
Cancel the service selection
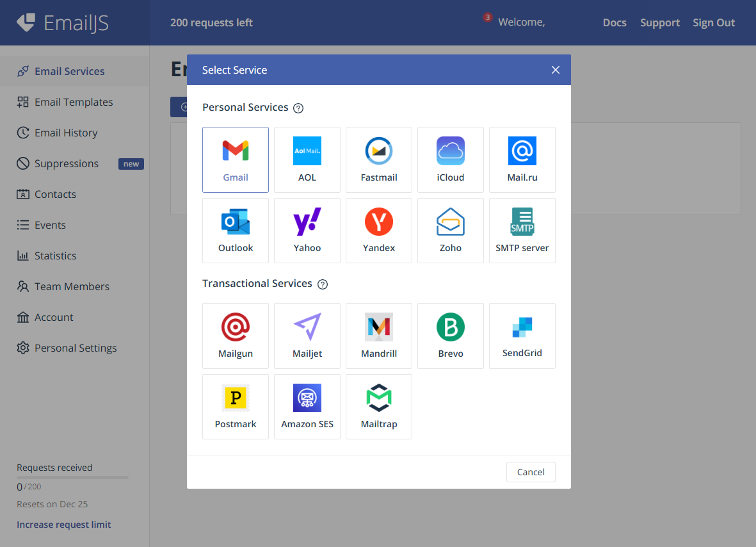point(531,472)
